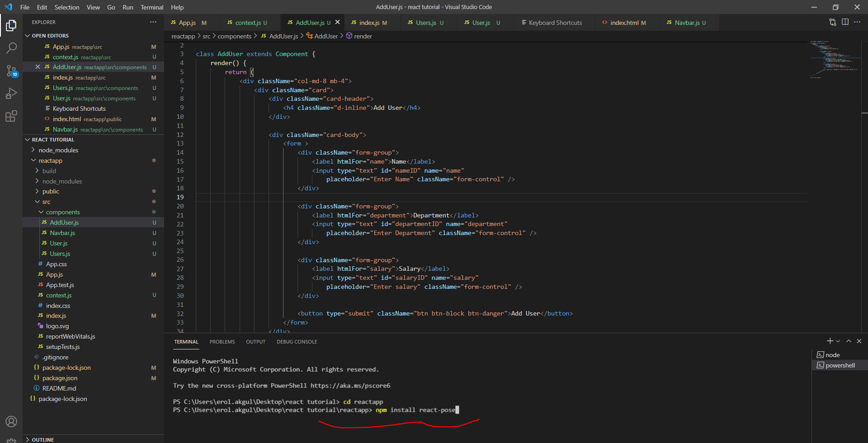Screen dimensions: 868x443
Task: Maximize the terminal panel with chevron
Action: (849, 341)
